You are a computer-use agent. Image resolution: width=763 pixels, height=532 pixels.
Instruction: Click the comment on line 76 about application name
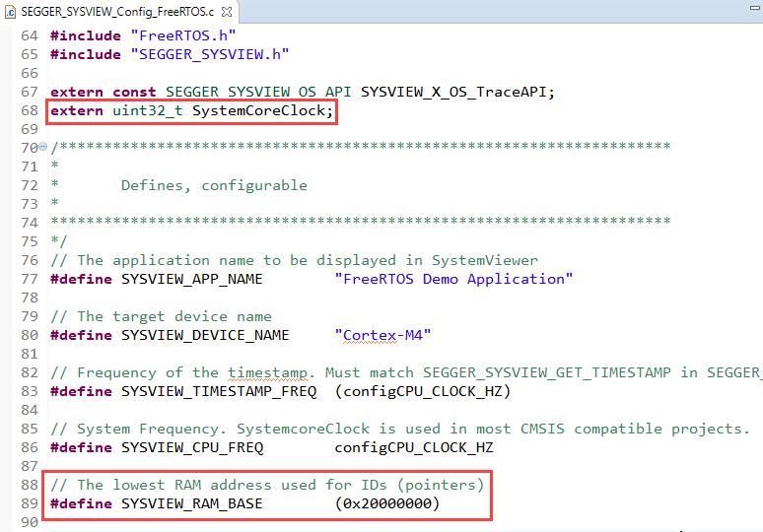click(x=295, y=261)
